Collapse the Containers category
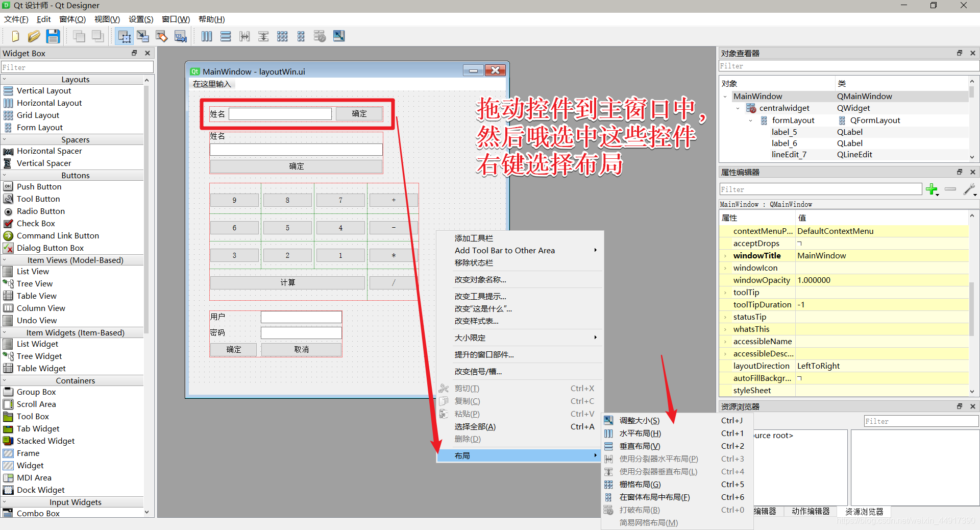Screen dimensions: 980x530 pos(5,381)
